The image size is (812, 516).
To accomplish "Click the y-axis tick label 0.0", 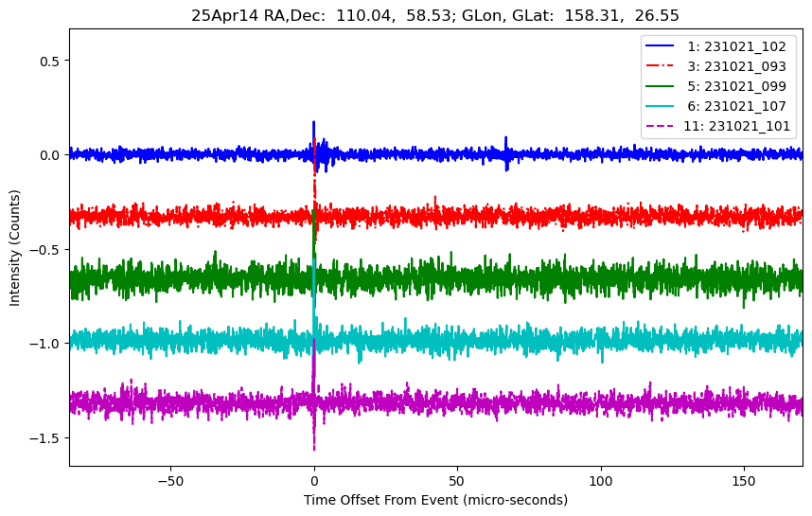I will point(50,155).
